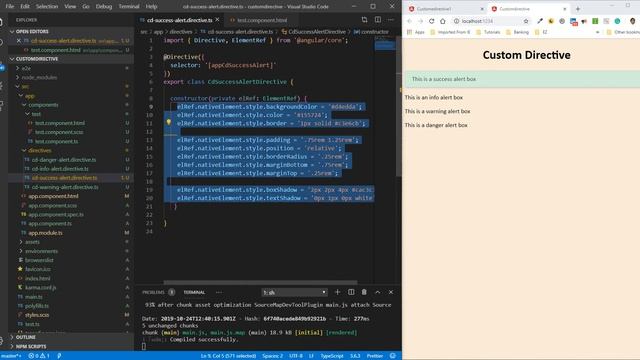Open the Terminal menu in the menu bar
The height and width of the screenshot is (360, 640).
(x=129, y=7)
